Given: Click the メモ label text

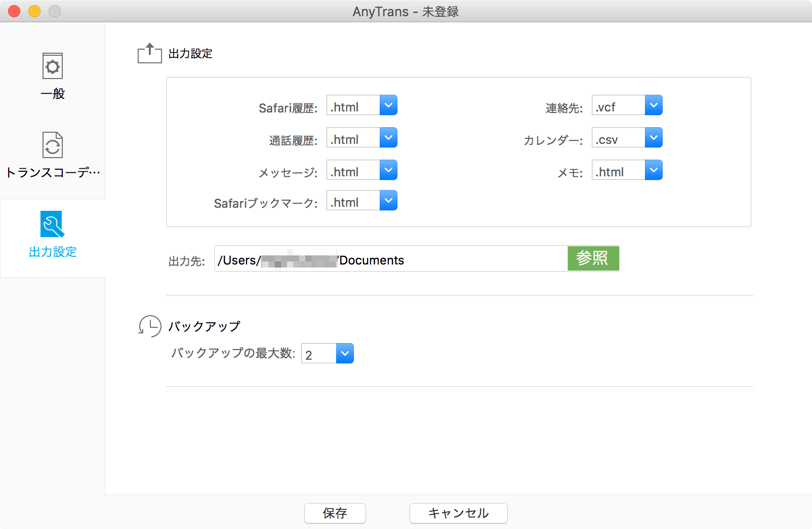Looking at the screenshot, I should pos(570,173).
